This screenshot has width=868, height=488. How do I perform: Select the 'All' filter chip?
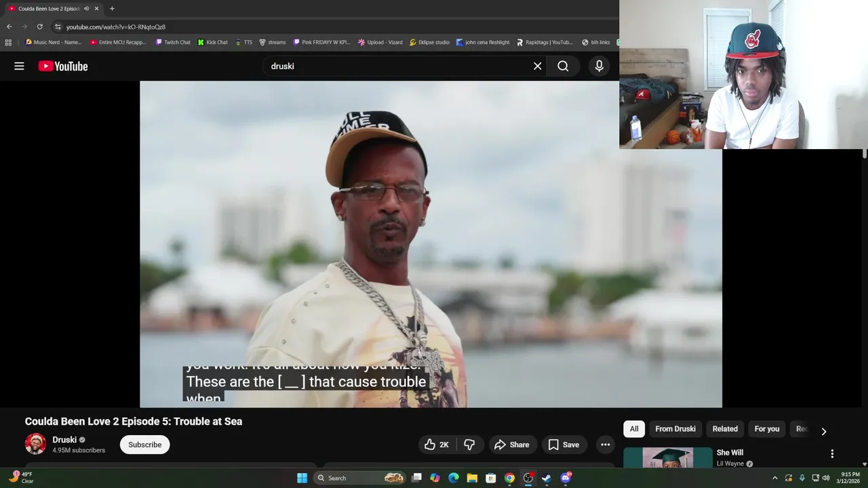634,429
